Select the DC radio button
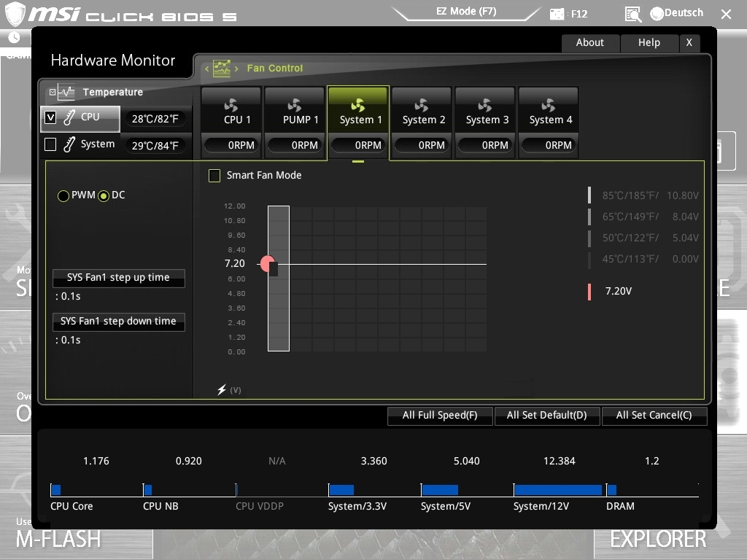Image resolution: width=747 pixels, height=560 pixels. (104, 196)
